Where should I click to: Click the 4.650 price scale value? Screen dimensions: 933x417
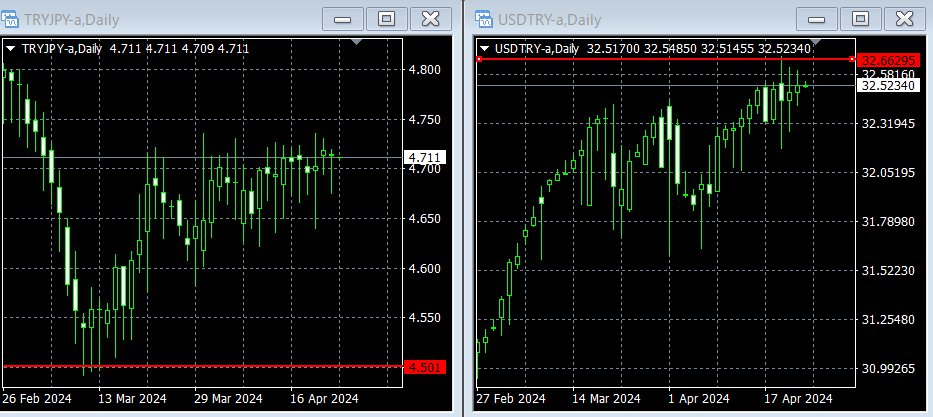point(425,219)
